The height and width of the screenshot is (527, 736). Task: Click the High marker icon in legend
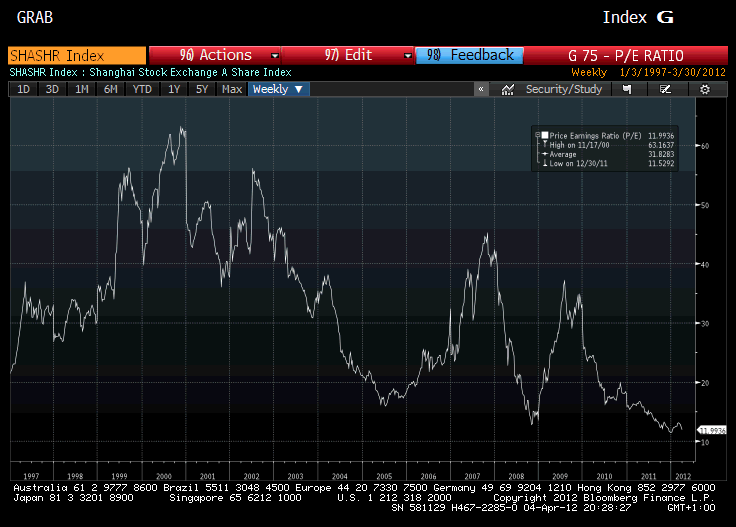pos(545,145)
